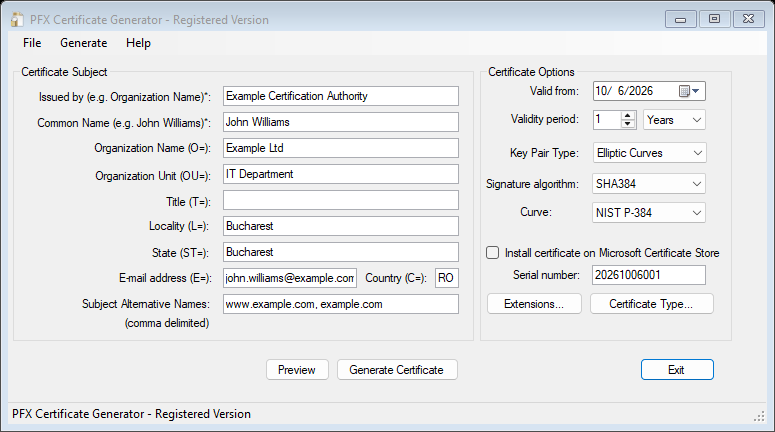Click the Extensions... button
775x432 pixels.
[x=534, y=303]
